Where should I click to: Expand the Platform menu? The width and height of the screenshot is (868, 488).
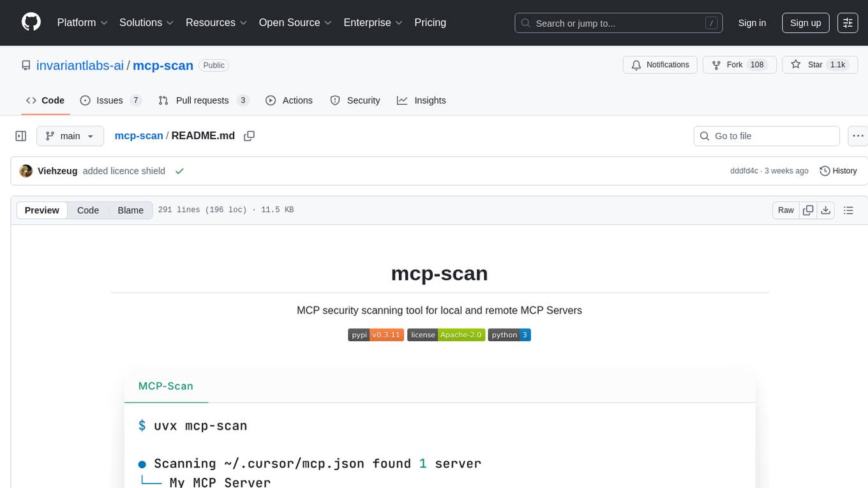pyautogui.click(x=82, y=22)
